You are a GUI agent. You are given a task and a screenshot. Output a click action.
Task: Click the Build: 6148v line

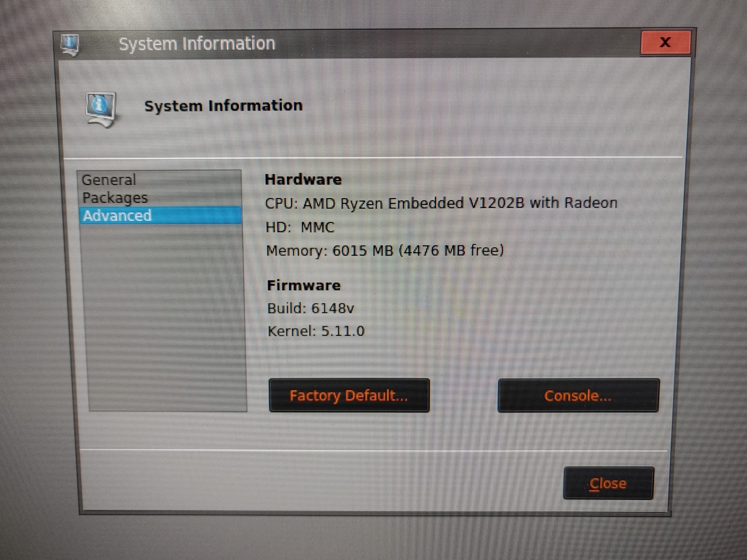point(311,308)
